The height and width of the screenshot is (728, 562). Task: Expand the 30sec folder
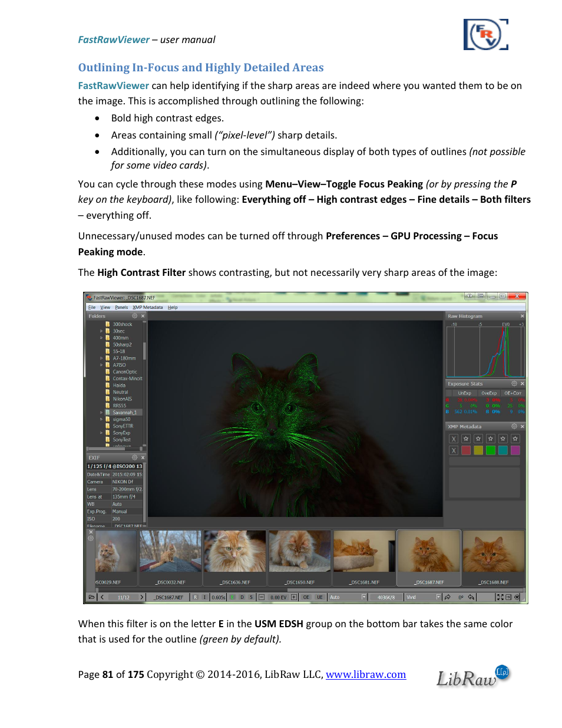[101, 331]
